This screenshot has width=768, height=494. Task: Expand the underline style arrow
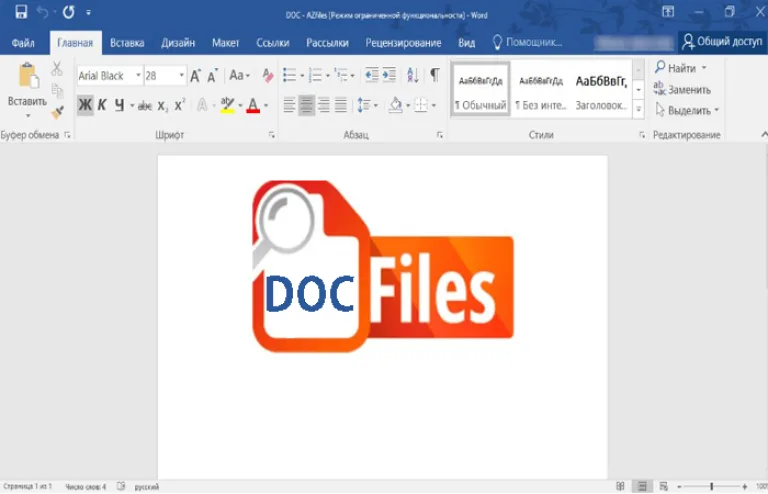click(x=132, y=105)
